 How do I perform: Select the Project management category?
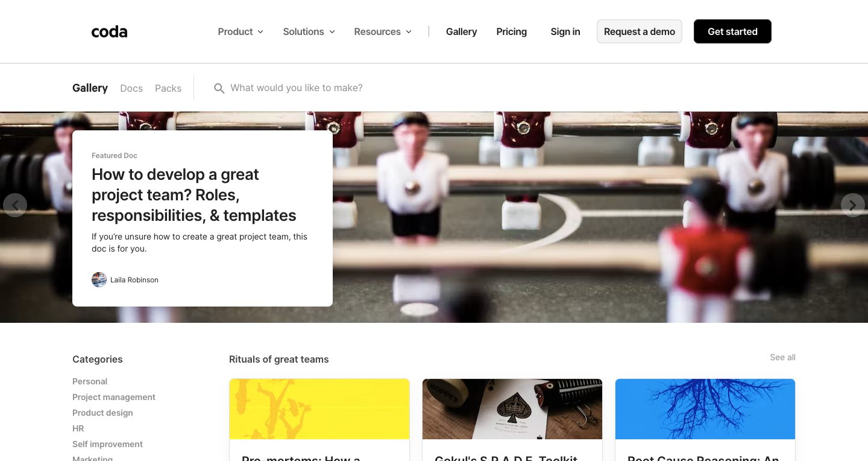(x=114, y=397)
